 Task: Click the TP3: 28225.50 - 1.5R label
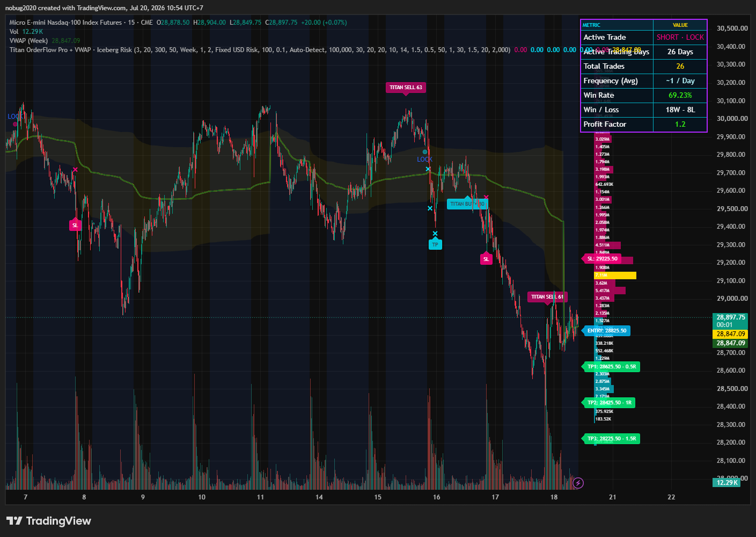(x=611, y=439)
